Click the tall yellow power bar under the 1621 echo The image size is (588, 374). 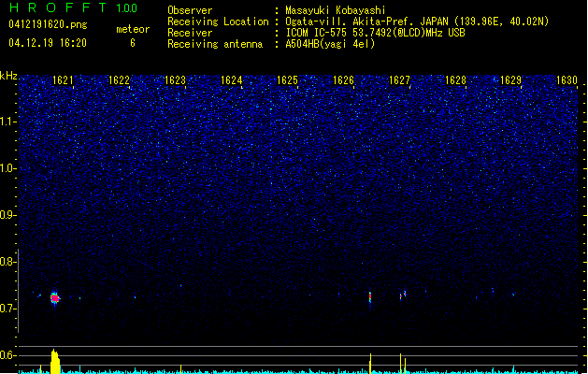tap(55, 361)
